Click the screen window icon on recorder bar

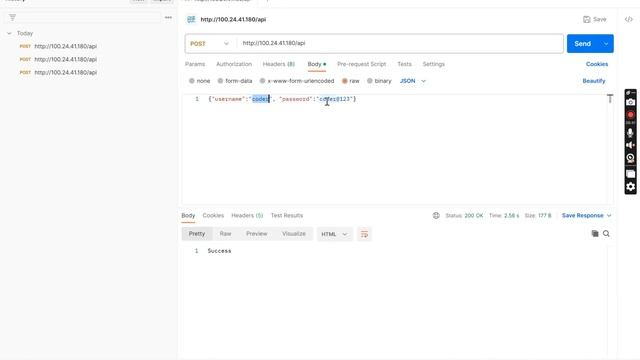[x=631, y=174]
